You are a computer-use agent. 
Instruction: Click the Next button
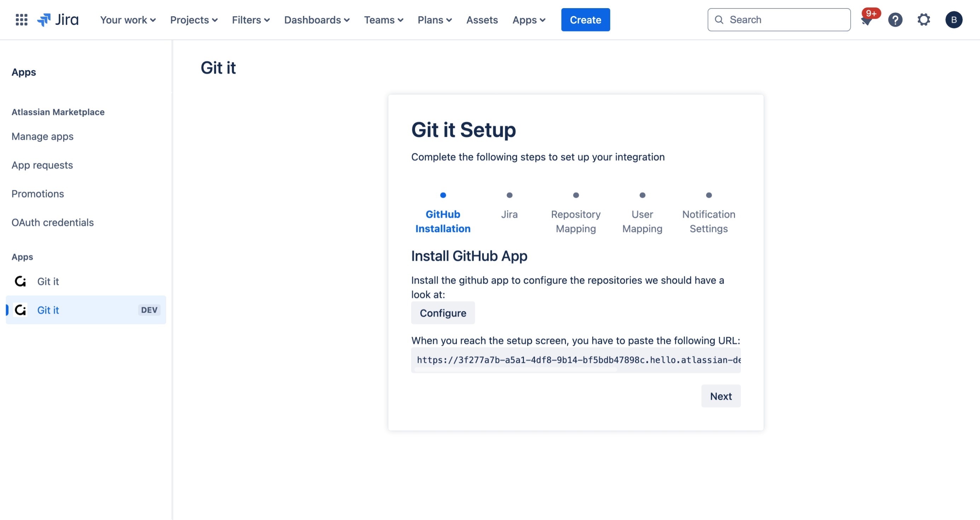[721, 396]
